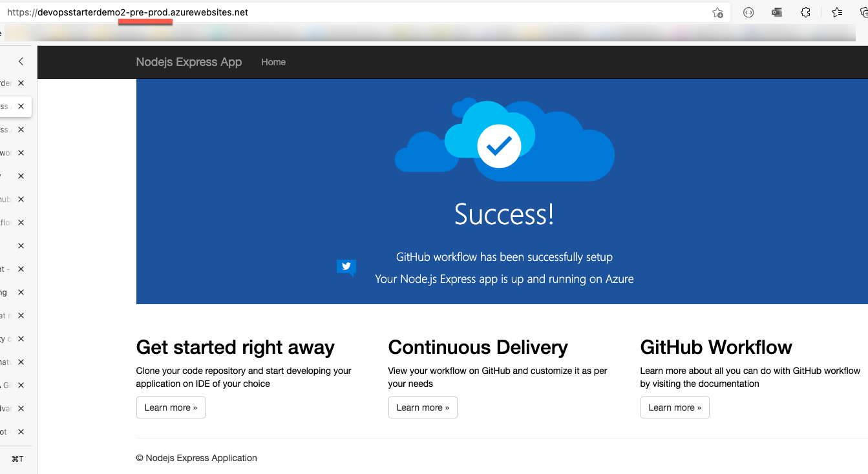868x474 pixels.
Task: Close the vertical tab labeled 'wor'
Action: click(21, 153)
